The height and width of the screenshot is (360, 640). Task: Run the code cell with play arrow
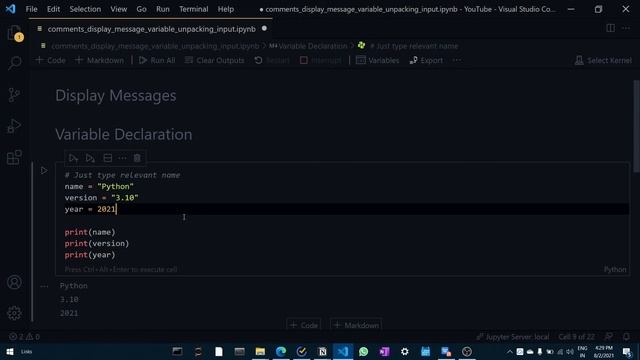[x=44, y=171]
